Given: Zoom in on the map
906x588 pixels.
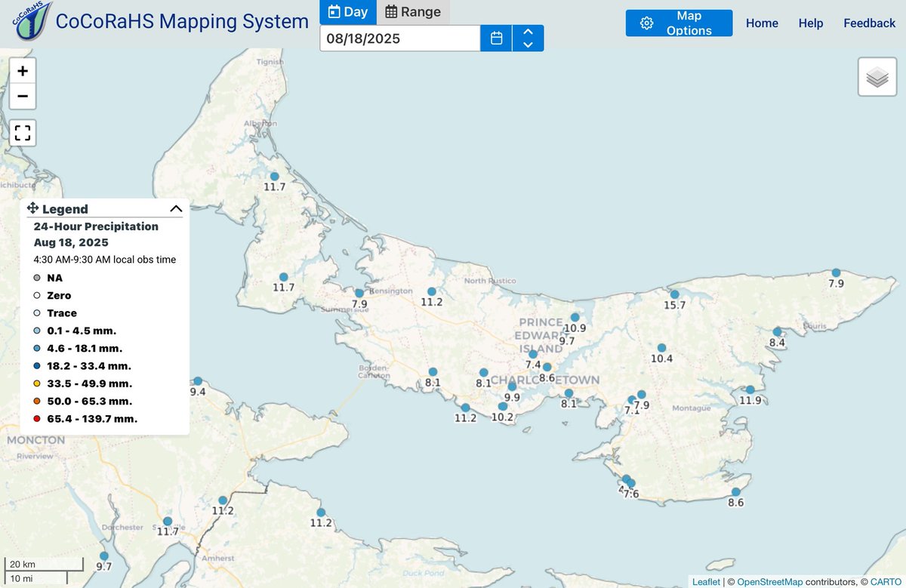Looking at the screenshot, I should tap(23, 71).
